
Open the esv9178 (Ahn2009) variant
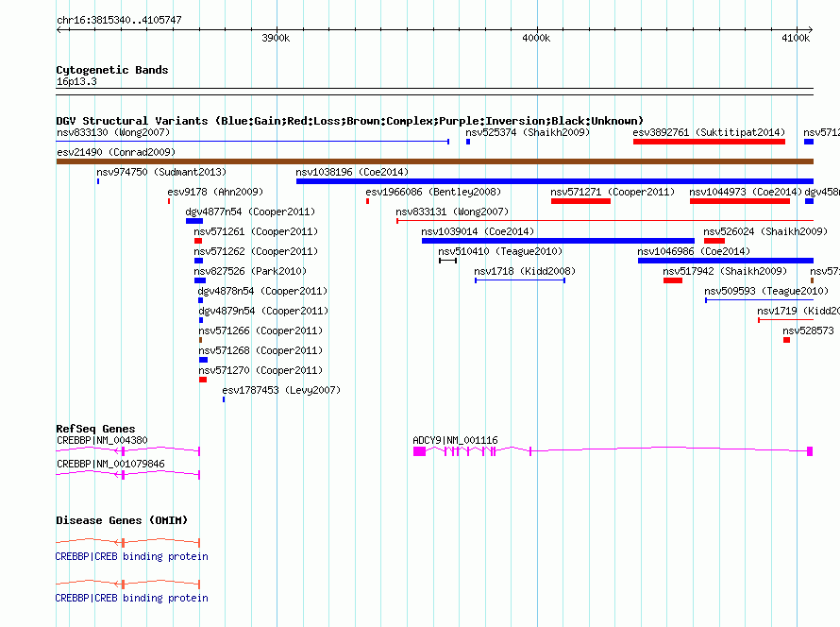tap(169, 201)
